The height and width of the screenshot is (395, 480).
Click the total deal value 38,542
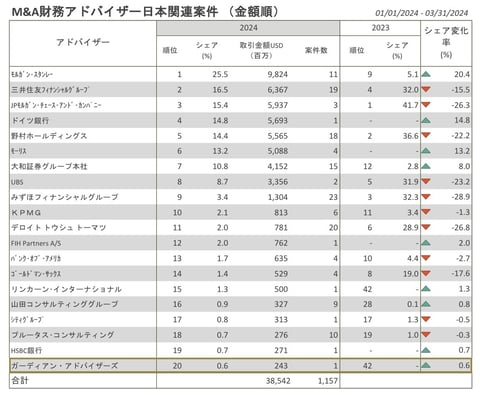[278, 381]
